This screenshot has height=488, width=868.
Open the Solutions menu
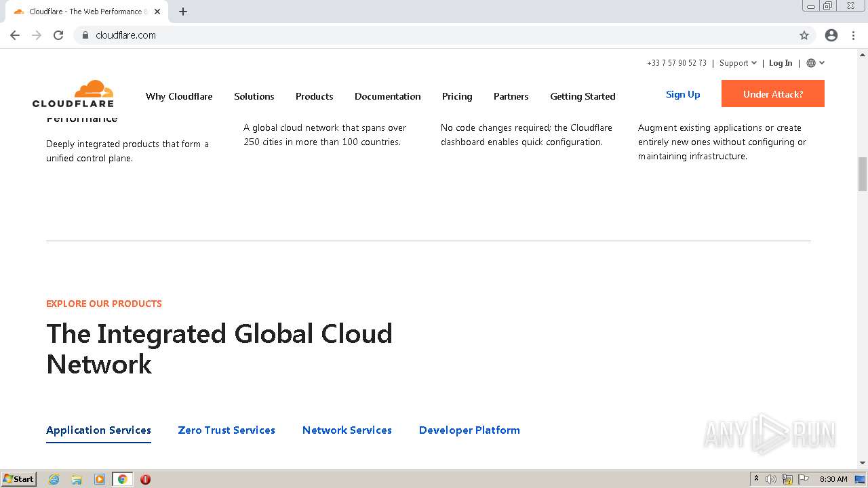pos(254,96)
